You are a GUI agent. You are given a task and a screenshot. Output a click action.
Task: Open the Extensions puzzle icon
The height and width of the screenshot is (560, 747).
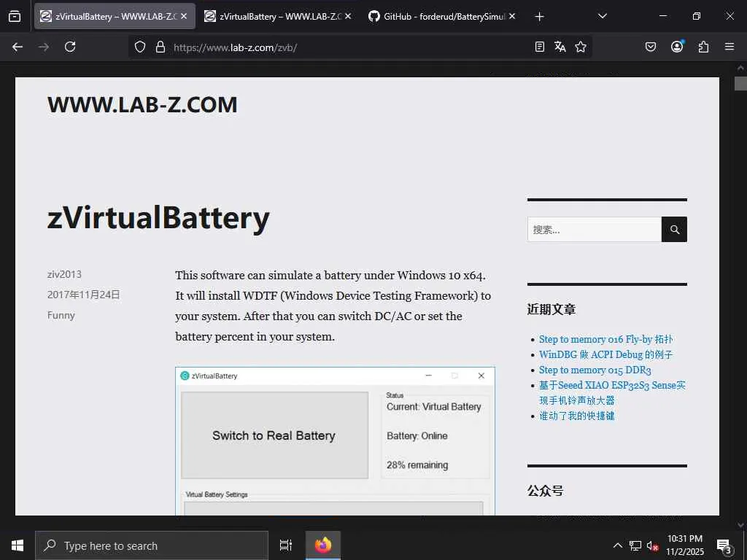coord(703,47)
